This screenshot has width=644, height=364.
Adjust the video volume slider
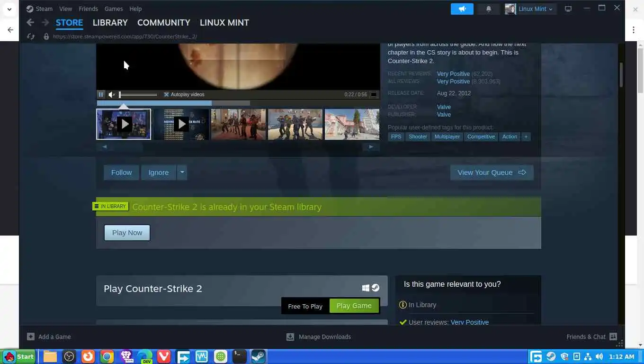click(138, 94)
